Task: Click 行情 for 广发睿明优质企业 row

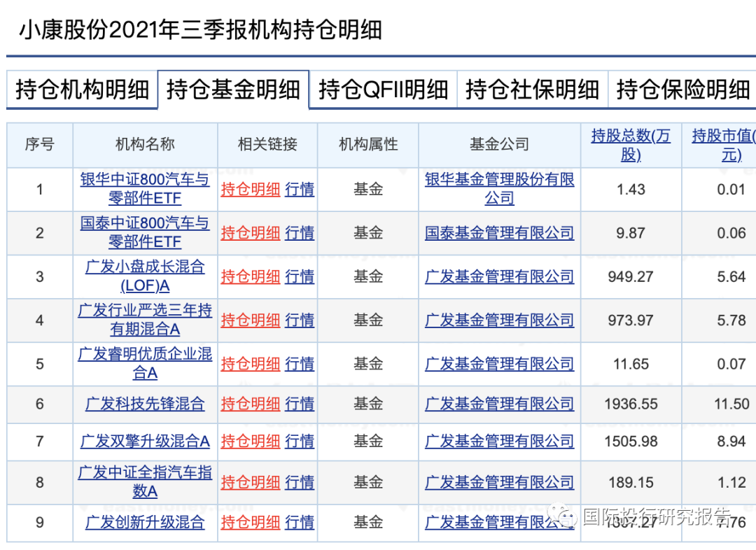Action: pos(300,364)
